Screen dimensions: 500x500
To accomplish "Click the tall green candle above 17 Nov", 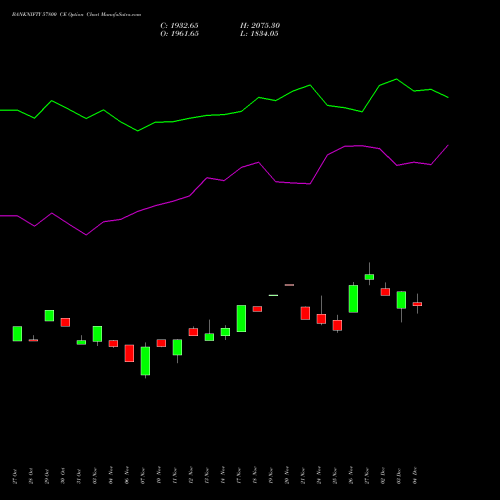I will pyautogui.click(x=241, y=318).
